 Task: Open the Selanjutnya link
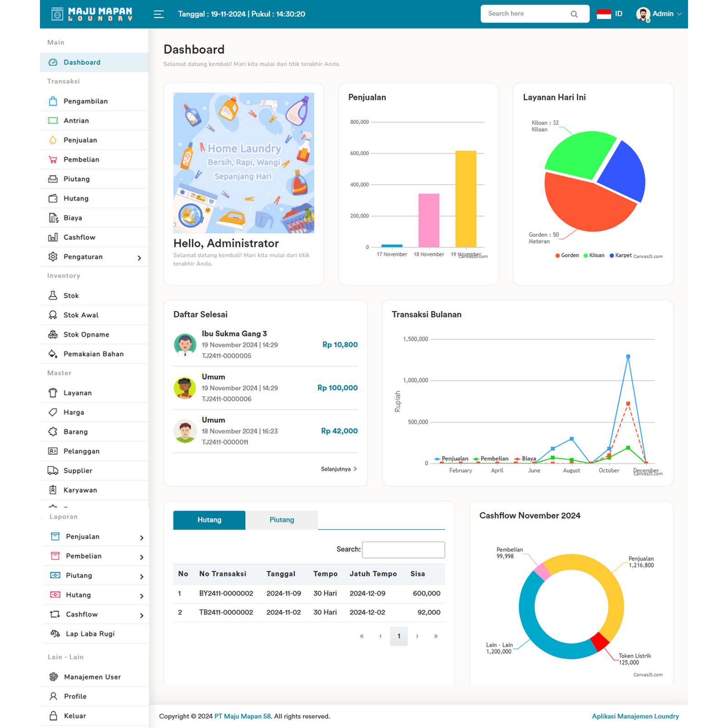tap(339, 469)
